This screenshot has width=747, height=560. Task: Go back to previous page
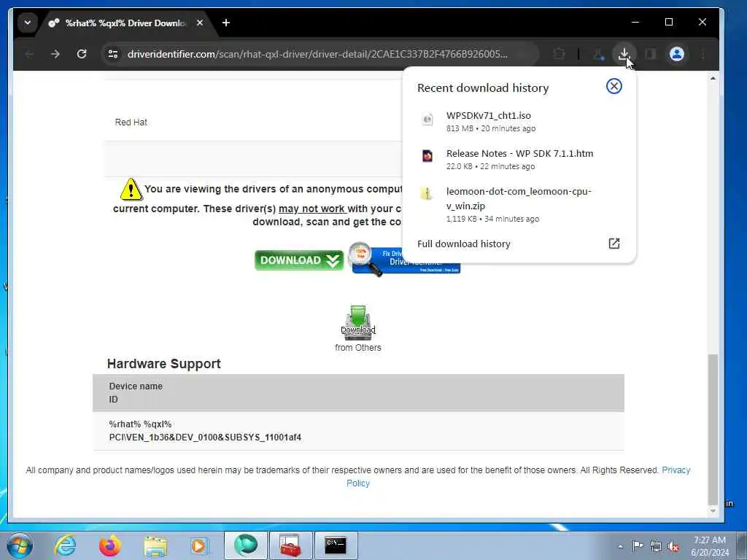point(29,54)
